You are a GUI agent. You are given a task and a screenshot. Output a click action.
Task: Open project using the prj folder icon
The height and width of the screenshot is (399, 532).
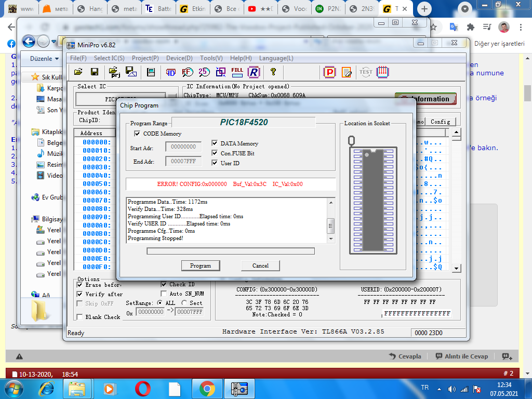pos(115,72)
